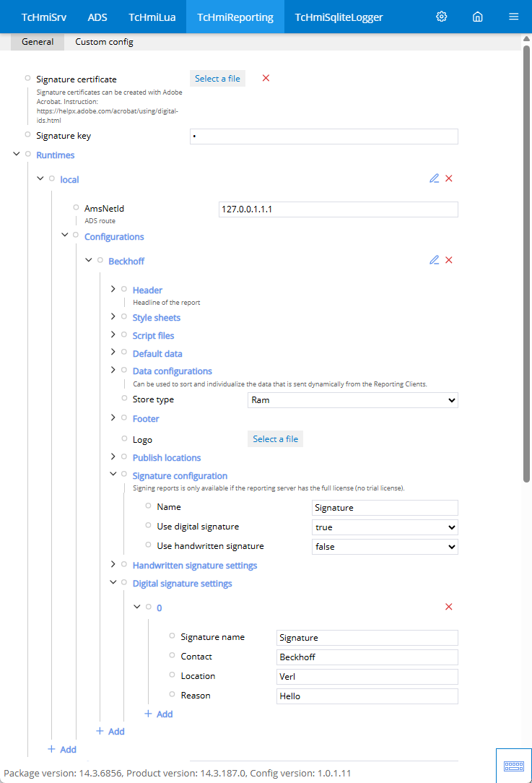This screenshot has width=532, height=783.
Task: Expand the Header section
Action: click(113, 290)
